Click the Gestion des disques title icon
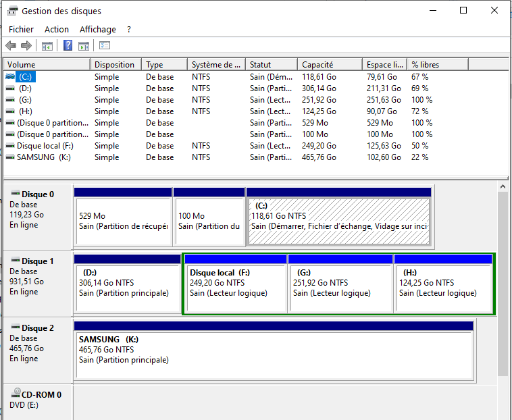512x420 pixels. coord(12,11)
